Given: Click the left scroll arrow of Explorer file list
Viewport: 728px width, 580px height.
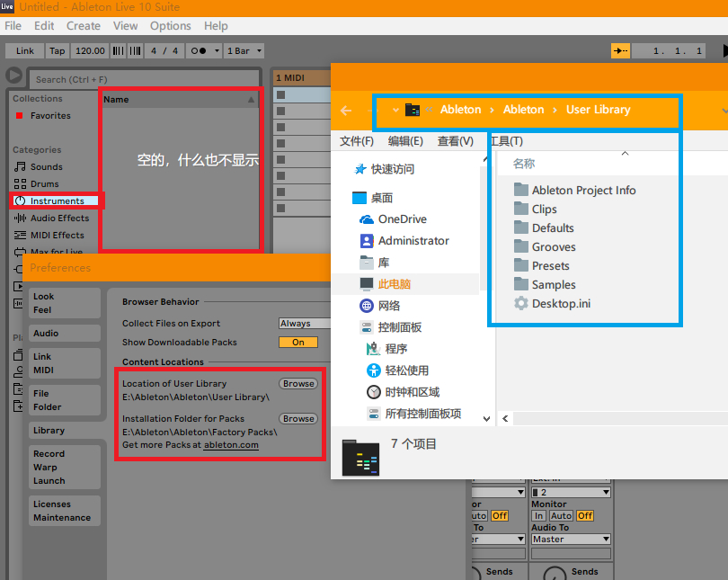Looking at the screenshot, I should pos(505,419).
